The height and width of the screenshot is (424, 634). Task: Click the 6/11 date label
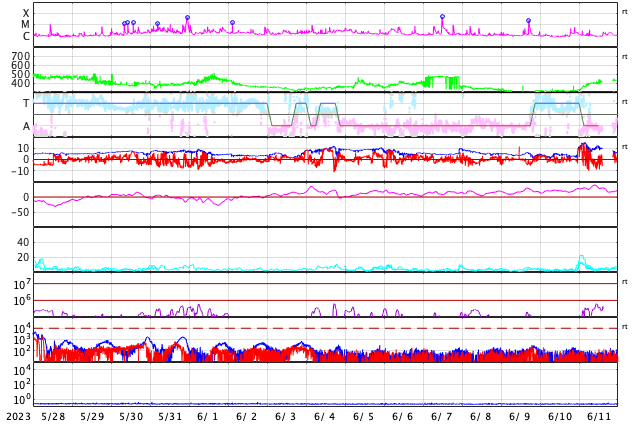599,416
